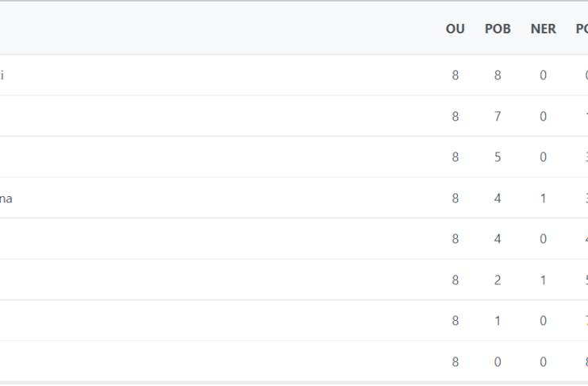Select the NER column header
The image size is (588, 386).
click(x=543, y=29)
